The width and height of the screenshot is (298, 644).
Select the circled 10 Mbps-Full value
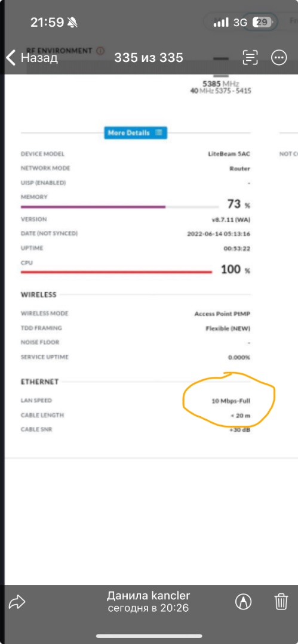[x=231, y=401]
